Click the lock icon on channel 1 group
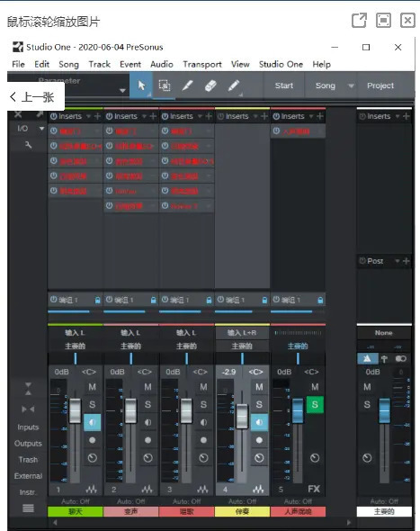The image size is (420, 531). tap(97, 300)
